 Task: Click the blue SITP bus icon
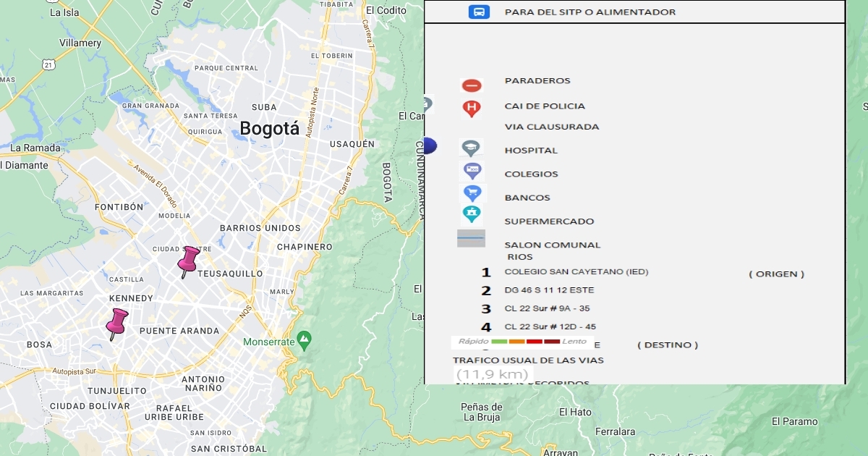point(479,12)
